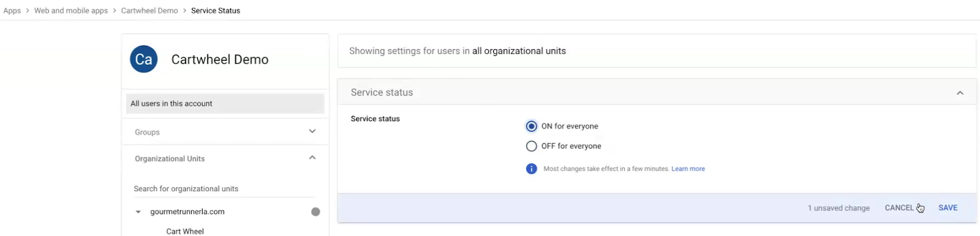980x236 pixels.
Task: Select OFF for everyone radio button
Action: (x=532, y=146)
